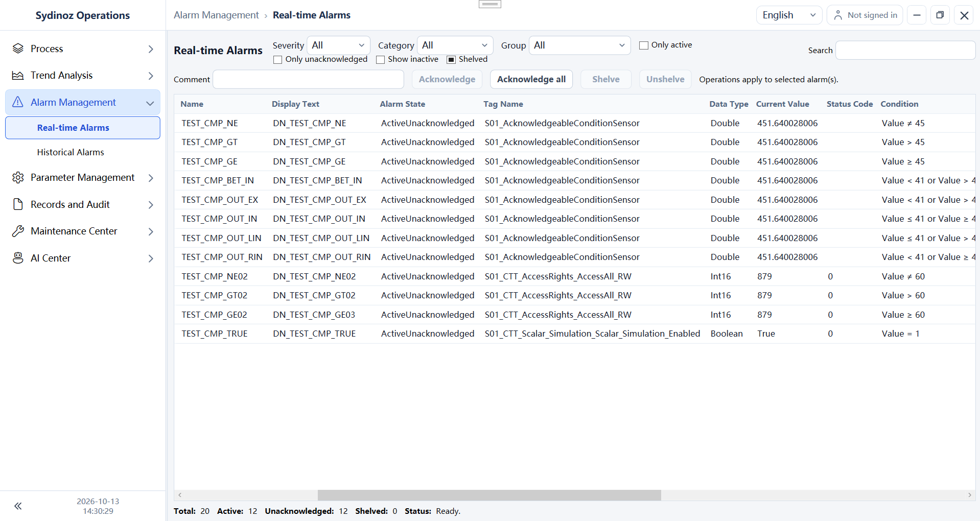Open the Group dropdown
This screenshot has width=980, height=521.
click(x=579, y=45)
